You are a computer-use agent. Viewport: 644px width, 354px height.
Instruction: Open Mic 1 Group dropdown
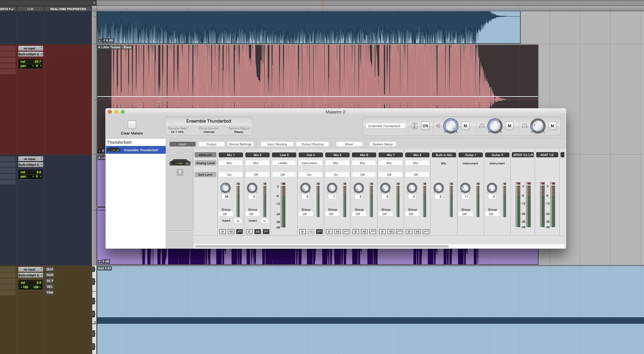(226, 214)
